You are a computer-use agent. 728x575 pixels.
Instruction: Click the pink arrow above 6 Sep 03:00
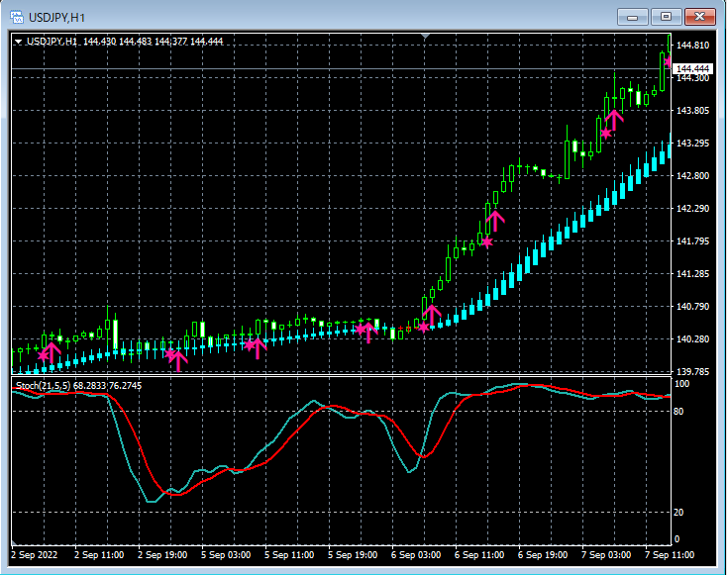(x=432, y=315)
